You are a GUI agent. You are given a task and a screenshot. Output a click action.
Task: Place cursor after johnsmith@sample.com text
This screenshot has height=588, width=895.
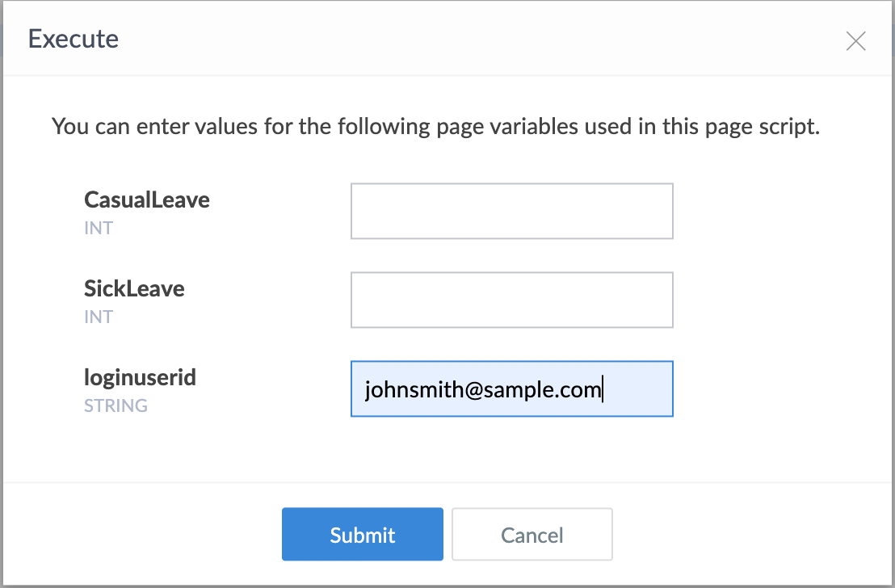coord(603,390)
